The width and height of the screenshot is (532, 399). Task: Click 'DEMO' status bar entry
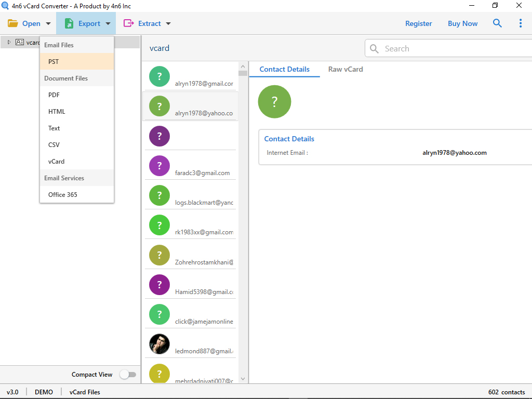click(44, 392)
